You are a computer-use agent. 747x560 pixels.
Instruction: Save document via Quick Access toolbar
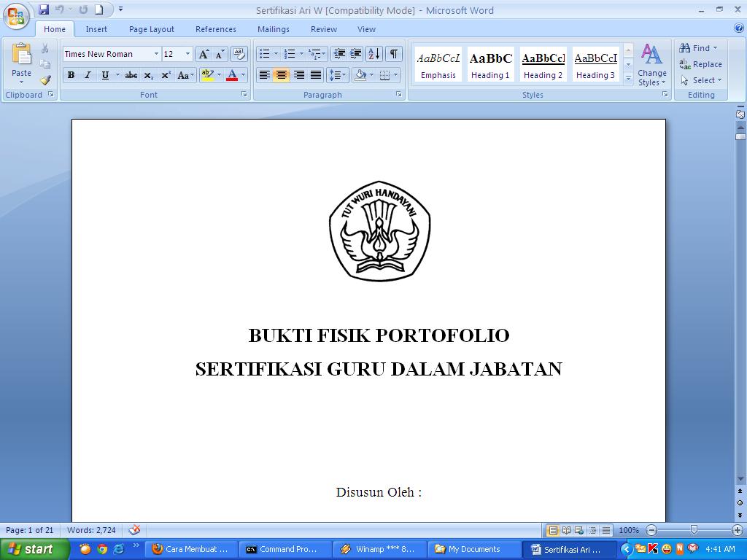(x=43, y=9)
